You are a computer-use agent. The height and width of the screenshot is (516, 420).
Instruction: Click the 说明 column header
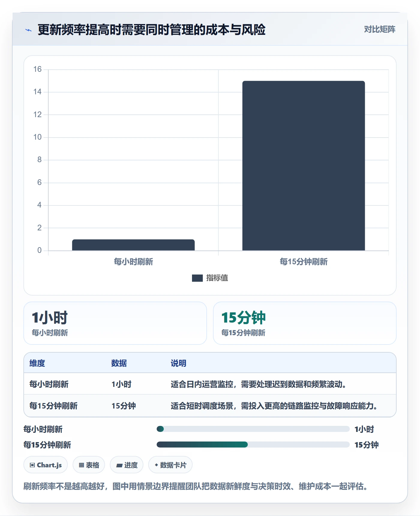[178, 363]
